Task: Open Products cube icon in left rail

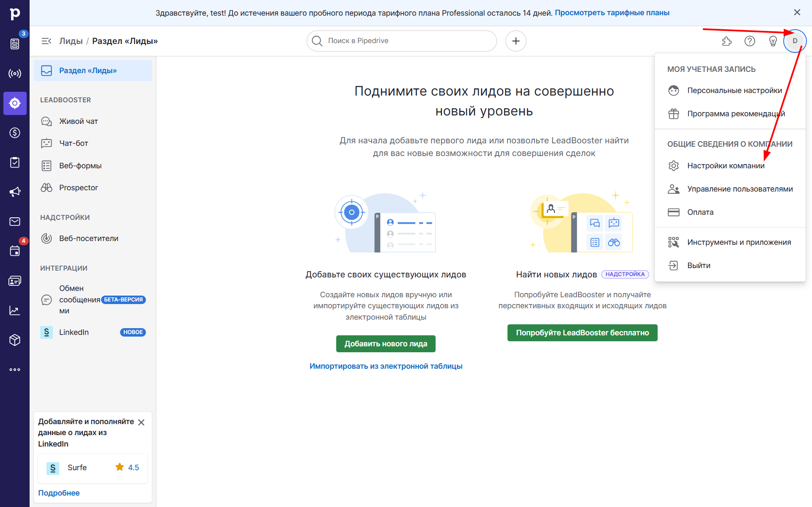Action: point(15,340)
